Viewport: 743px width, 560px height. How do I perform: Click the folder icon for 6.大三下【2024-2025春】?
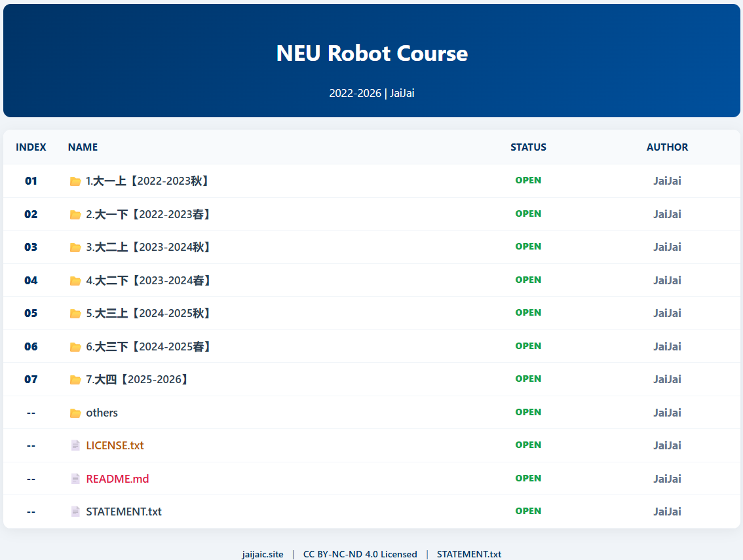click(x=75, y=346)
